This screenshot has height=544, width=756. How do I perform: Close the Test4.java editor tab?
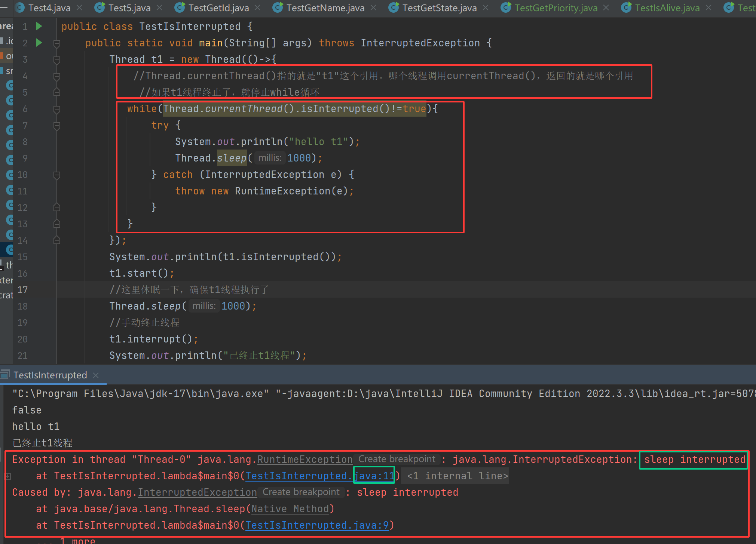pyautogui.click(x=79, y=7)
